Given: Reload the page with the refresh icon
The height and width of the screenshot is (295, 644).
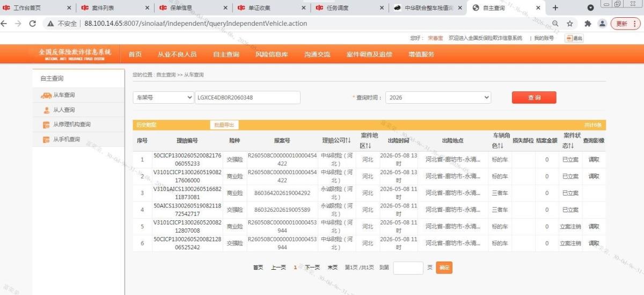Looking at the screenshot, I should pos(33,24).
